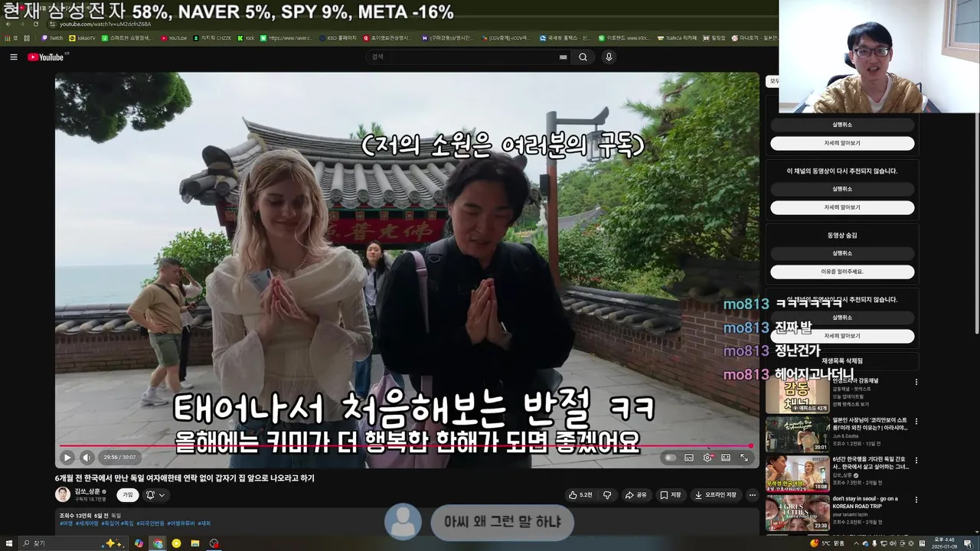Image resolution: width=980 pixels, height=551 pixels.
Task: Open Chrome icon in the taskbar
Action: coord(158,543)
